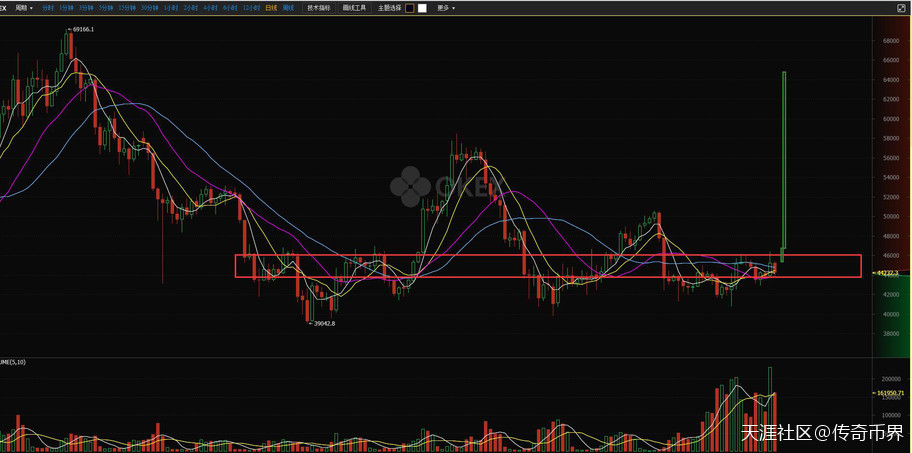
Task: Switch to the 周线 weekly interval
Action: [x=287, y=8]
